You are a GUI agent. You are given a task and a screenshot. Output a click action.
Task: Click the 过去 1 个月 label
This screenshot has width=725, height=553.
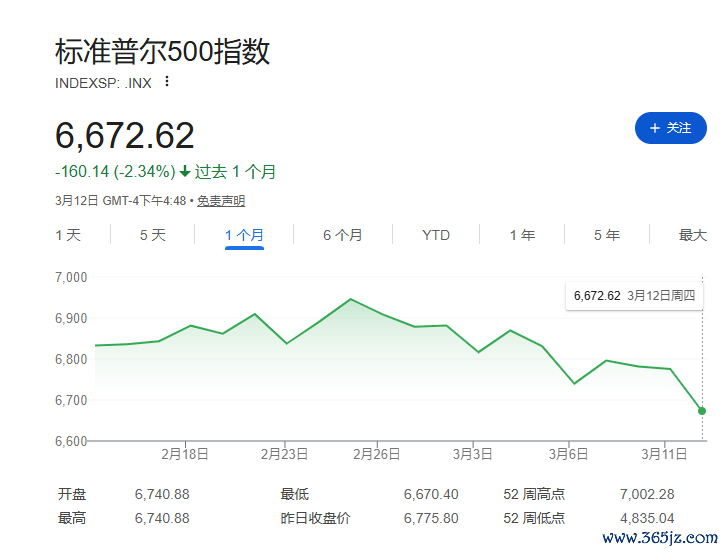(235, 172)
